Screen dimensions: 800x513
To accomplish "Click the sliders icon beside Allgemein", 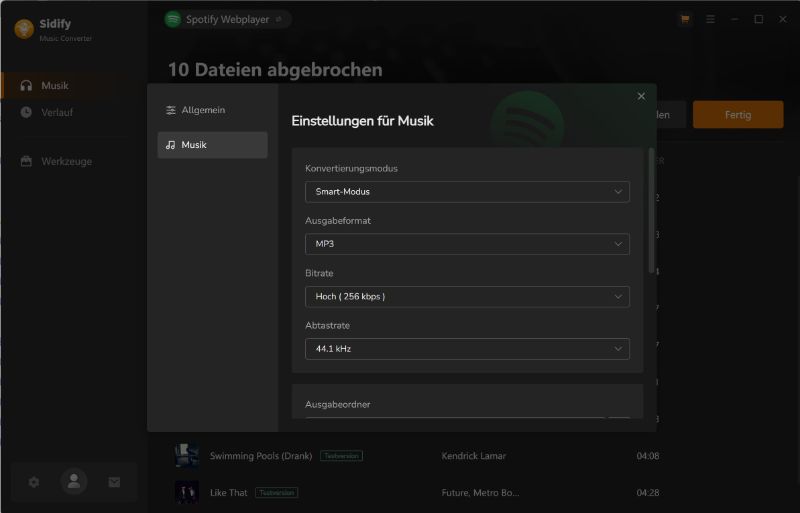I will coord(171,110).
